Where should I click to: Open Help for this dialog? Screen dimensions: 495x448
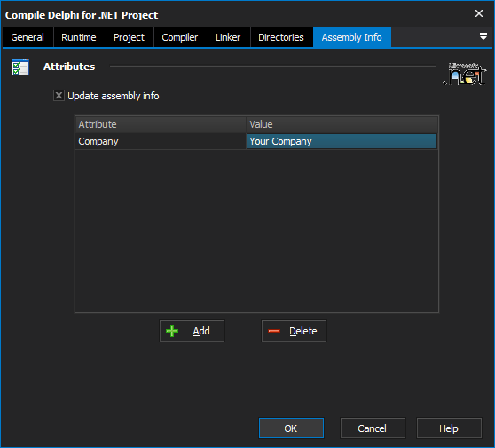coord(449,428)
